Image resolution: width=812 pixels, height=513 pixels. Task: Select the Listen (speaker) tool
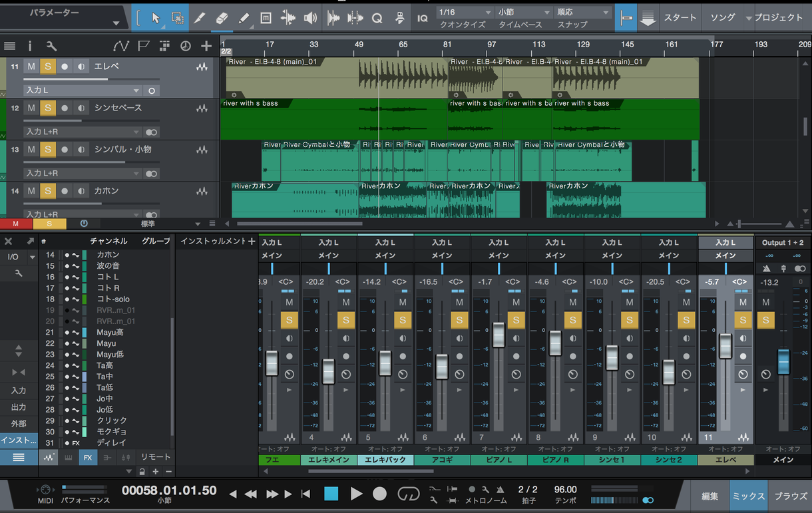pyautogui.click(x=310, y=18)
